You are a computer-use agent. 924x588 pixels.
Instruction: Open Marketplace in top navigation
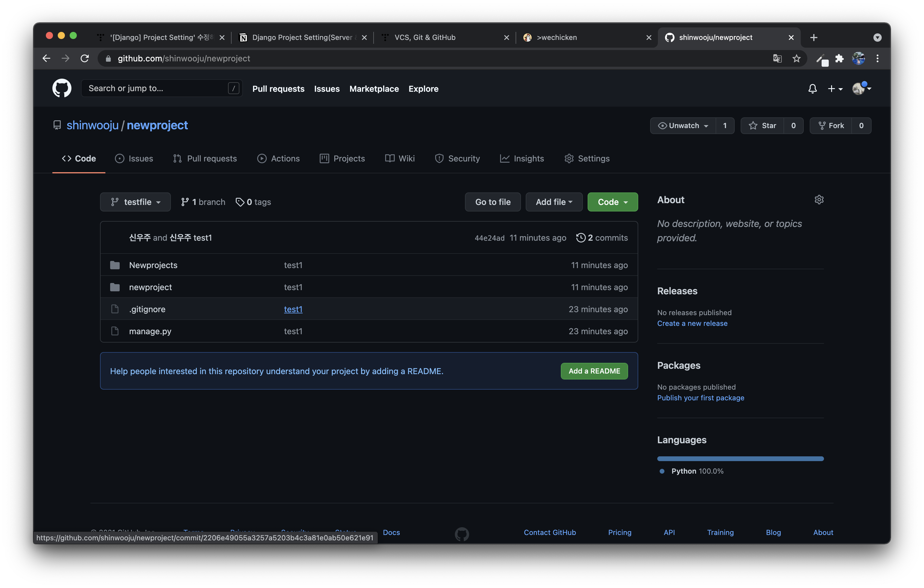(374, 89)
